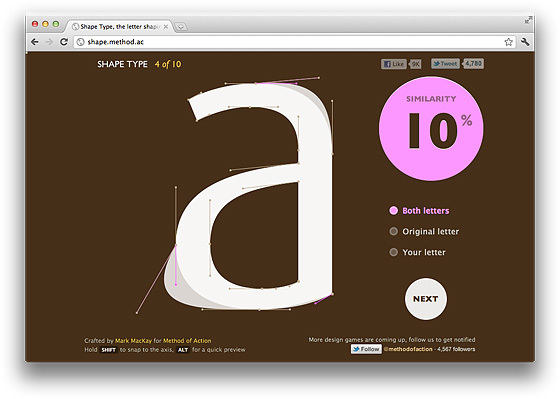
Task: Open the @methodofaction Twitter link
Action: pos(408,349)
